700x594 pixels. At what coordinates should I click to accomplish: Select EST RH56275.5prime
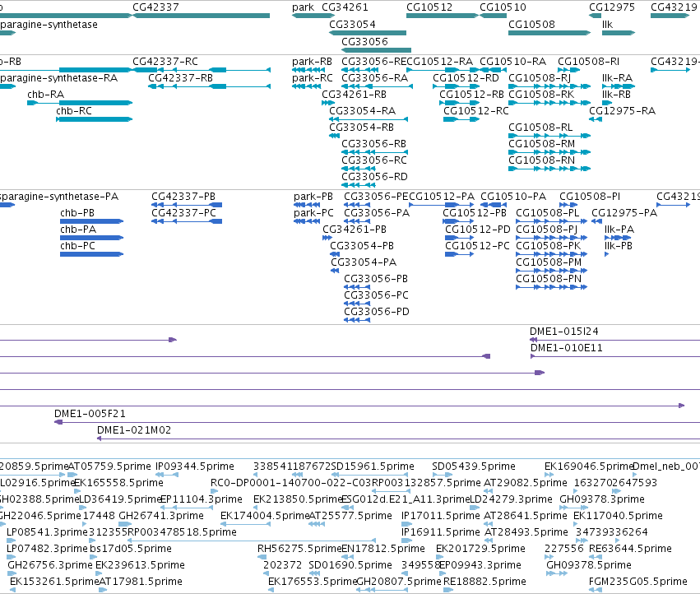pyautogui.click(x=299, y=549)
